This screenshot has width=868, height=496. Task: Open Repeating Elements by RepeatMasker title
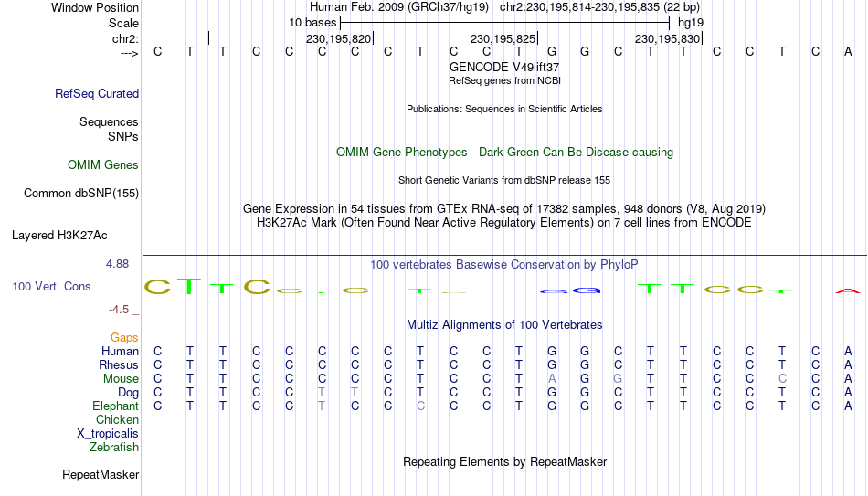click(x=504, y=461)
